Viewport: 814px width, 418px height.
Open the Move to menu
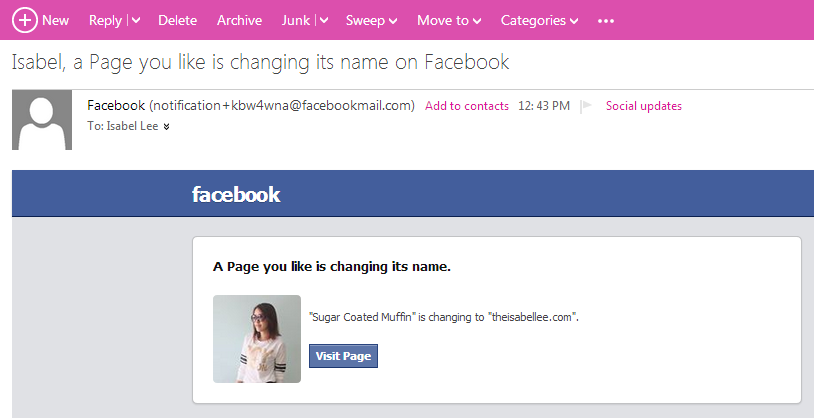point(449,21)
